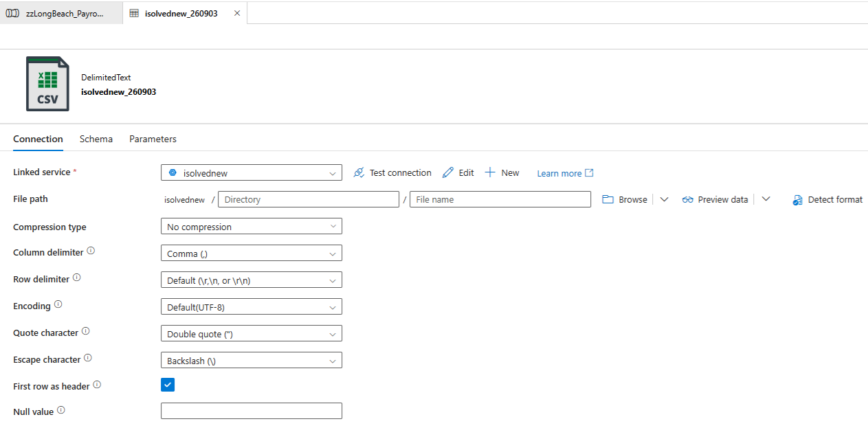Click the info icon beside Row delimiter

[x=77, y=278]
